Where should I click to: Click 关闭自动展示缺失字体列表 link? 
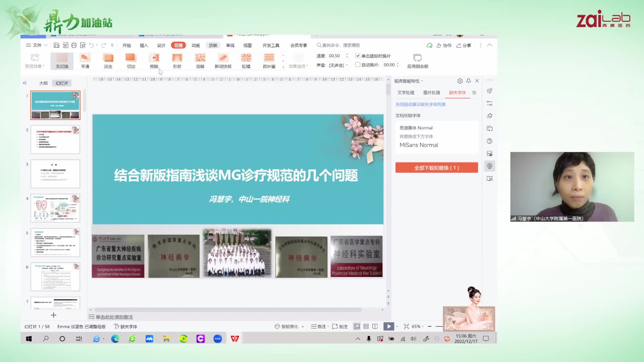(x=420, y=104)
